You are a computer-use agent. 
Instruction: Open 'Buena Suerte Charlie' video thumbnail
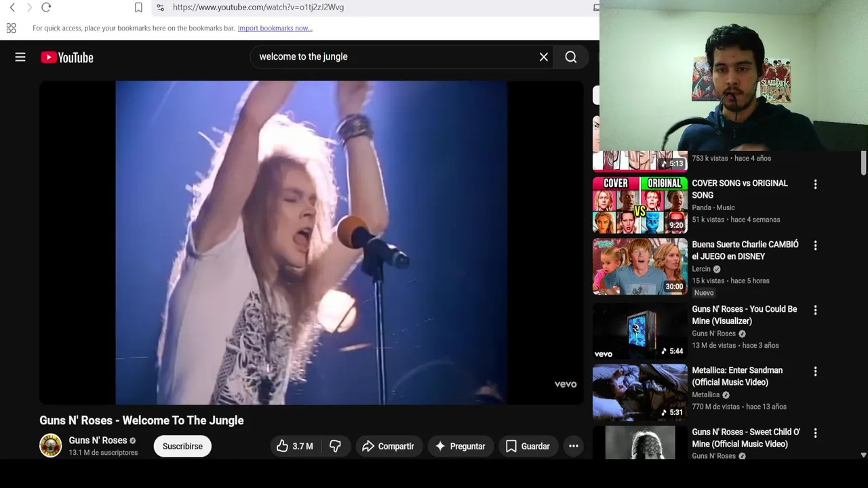(x=640, y=266)
